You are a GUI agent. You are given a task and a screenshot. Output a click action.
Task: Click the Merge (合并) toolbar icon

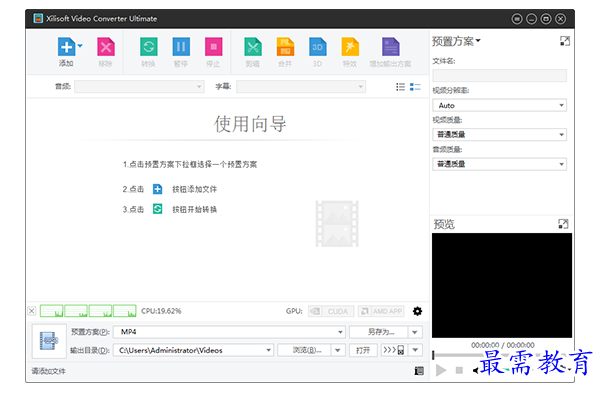point(285,47)
